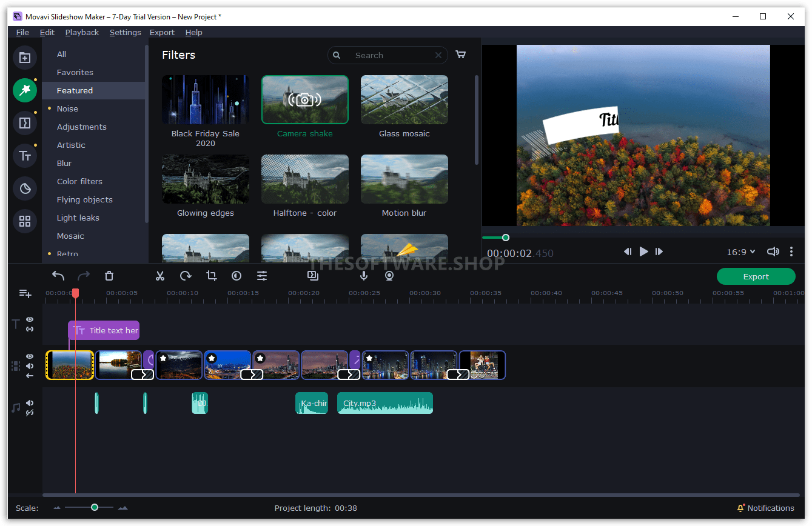812x526 pixels.
Task: Open the preview more options menu
Action: coord(791,251)
